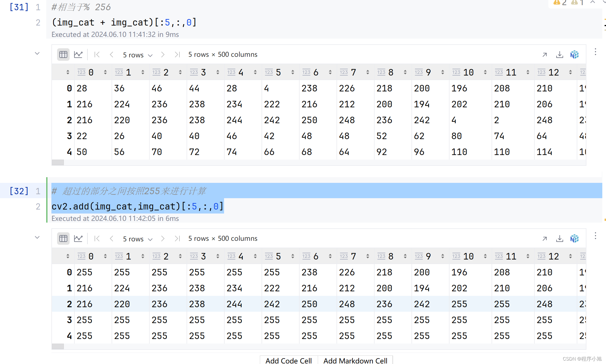Jump to previous highlighted warning arrow
606x364 pixels.
593,2
